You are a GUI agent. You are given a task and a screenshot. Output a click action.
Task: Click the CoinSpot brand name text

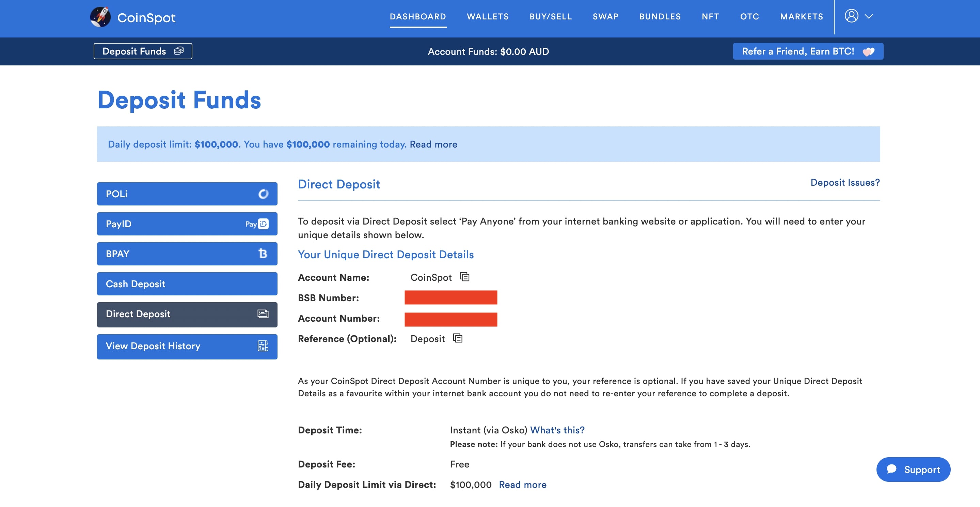[146, 17]
